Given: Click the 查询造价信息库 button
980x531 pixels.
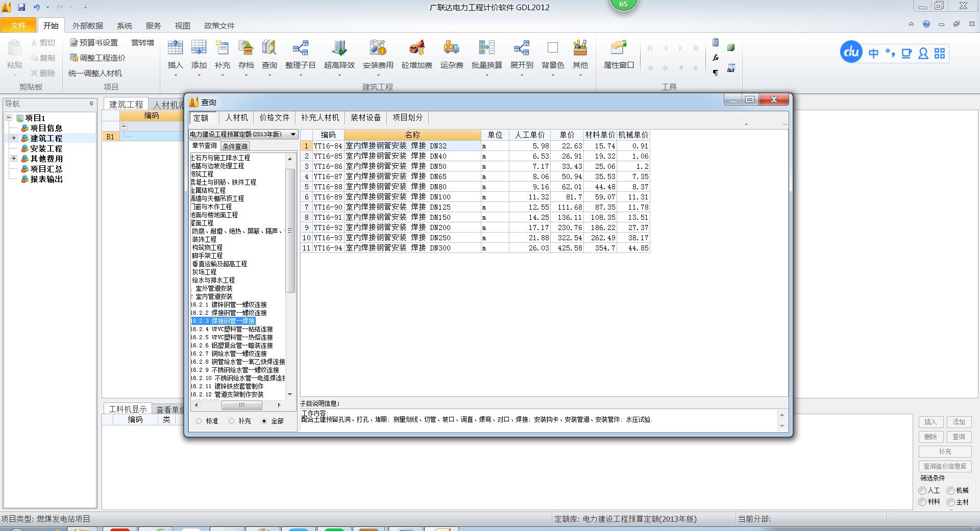Looking at the screenshot, I should (x=945, y=466).
